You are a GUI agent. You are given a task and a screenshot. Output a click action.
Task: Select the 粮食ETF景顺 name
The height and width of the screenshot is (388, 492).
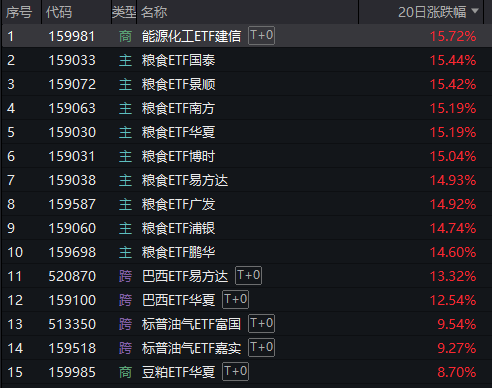coord(178,84)
